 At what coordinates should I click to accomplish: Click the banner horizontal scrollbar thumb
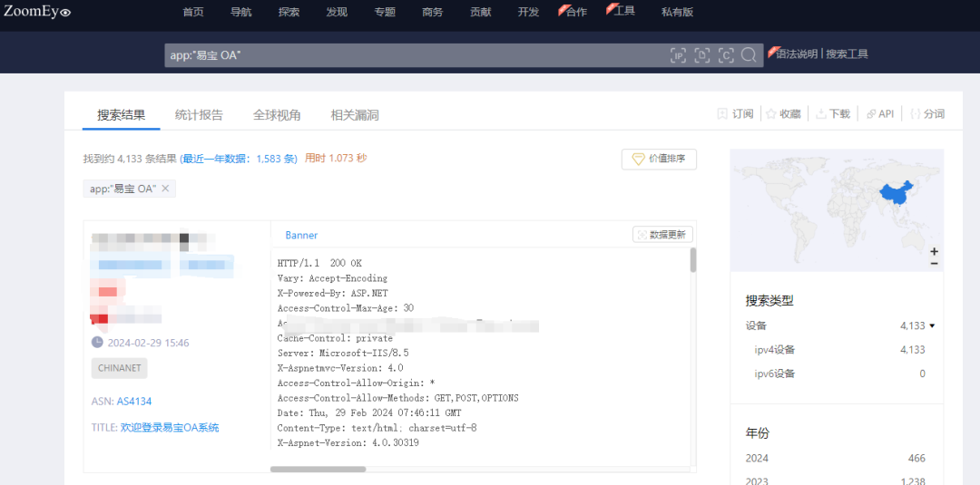pos(318,469)
